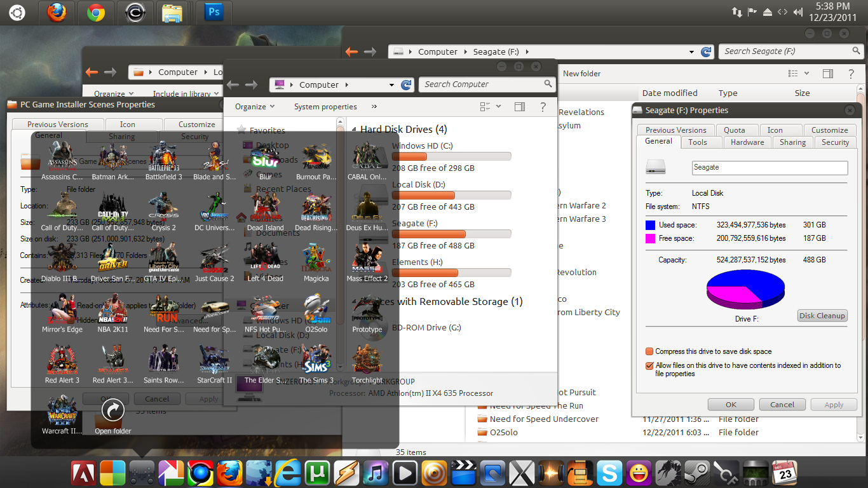Open the view options dropdown arrow in Computer window

[x=499, y=107]
